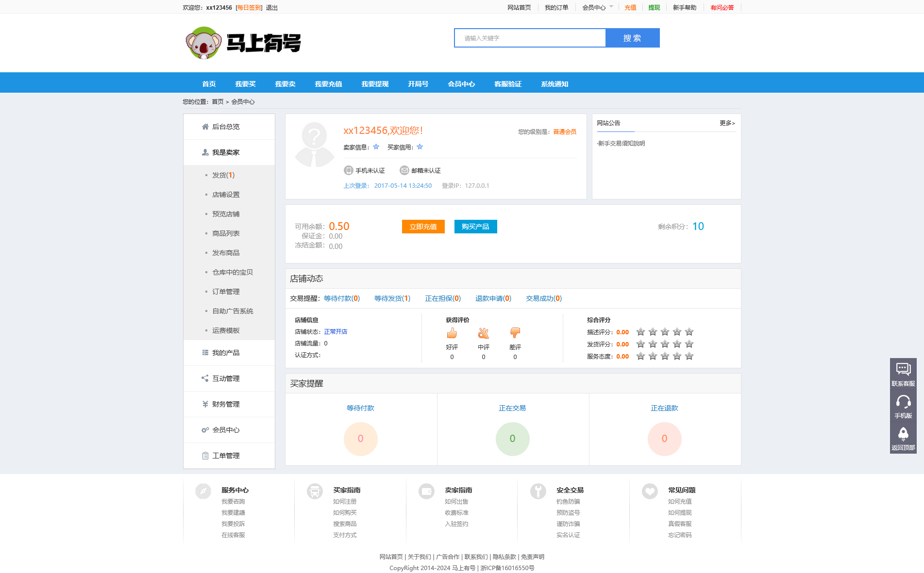Click the blue 购买产品 button
924x573 pixels.
[475, 227]
